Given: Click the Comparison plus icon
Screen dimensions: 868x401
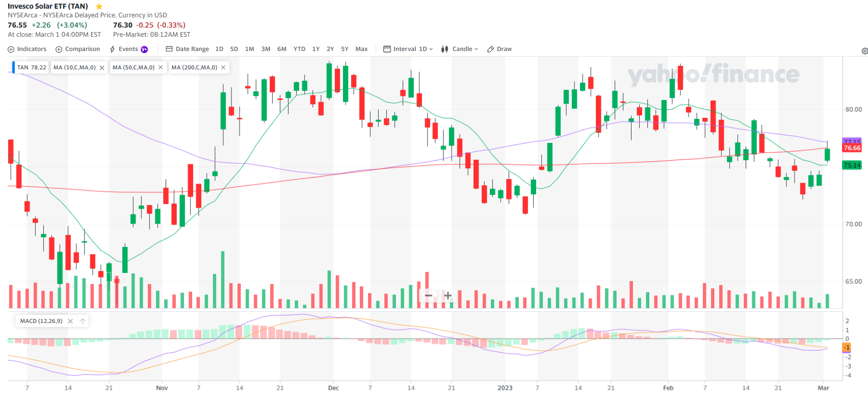Looking at the screenshot, I should point(59,49).
